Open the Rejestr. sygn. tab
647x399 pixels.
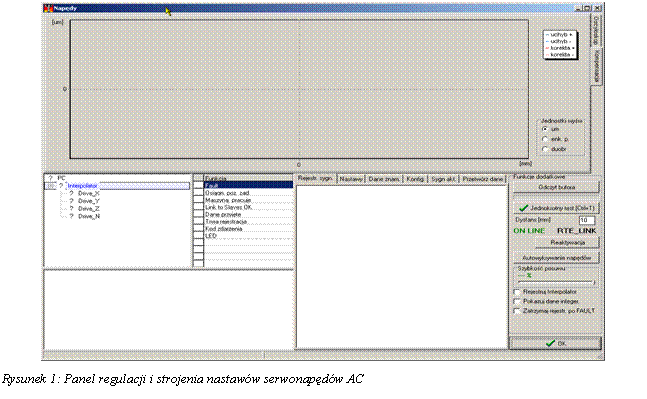coord(316,178)
